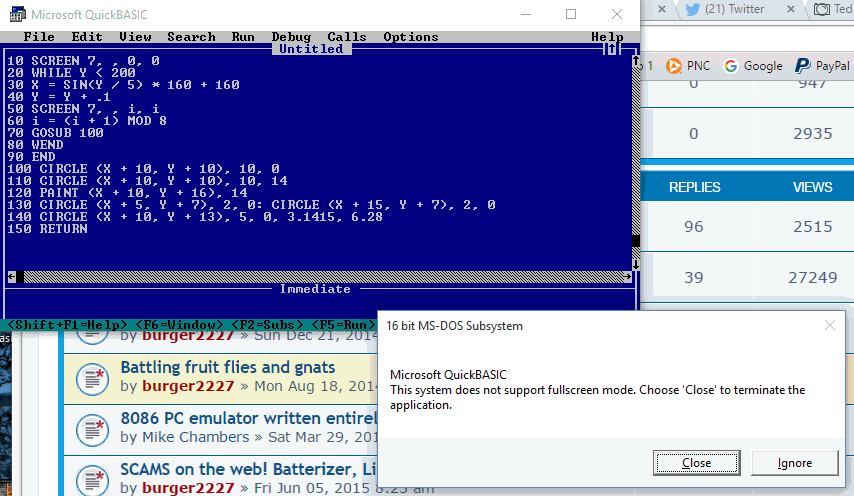Click the topic icon beside 8086 PC emulator
This screenshot has width=854, height=496.
tap(93, 430)
